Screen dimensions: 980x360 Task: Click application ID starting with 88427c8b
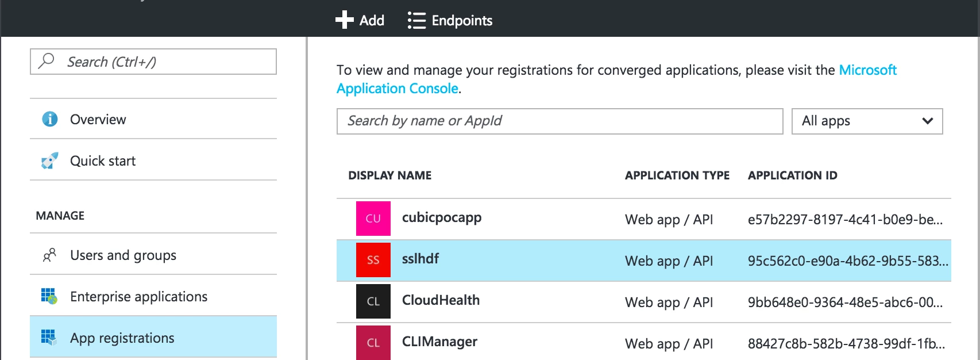tap(846, 344)
